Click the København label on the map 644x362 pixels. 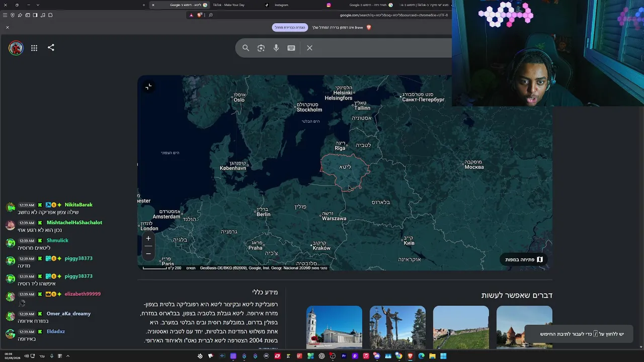[233, 168]
